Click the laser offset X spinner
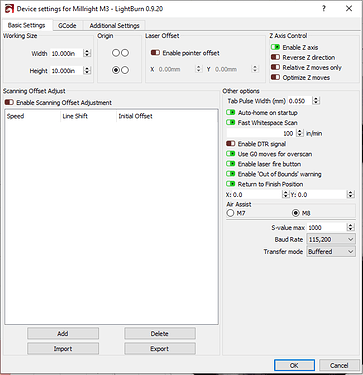Screen dimensions: 363x375 click(x=198, y=69)
